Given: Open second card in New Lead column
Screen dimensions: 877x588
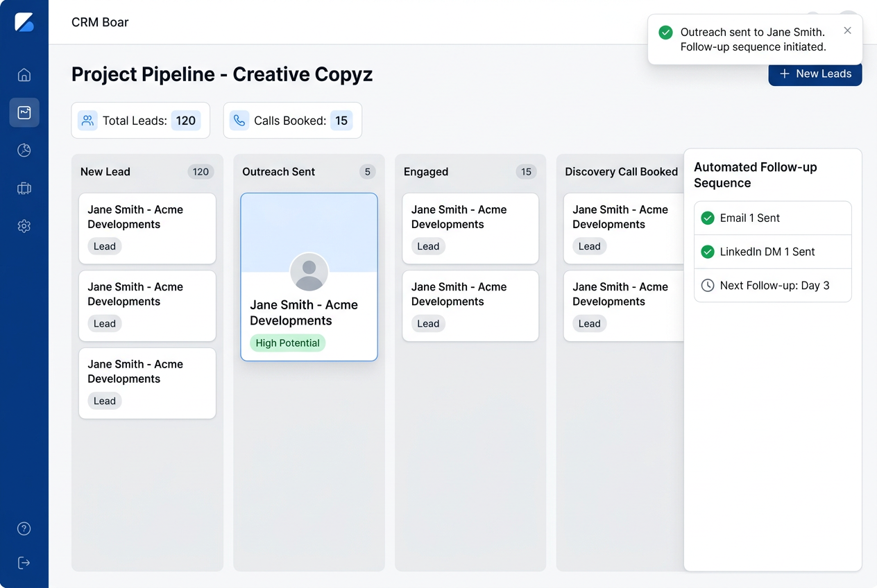Looking at the screenshot, I should [147, 306].
